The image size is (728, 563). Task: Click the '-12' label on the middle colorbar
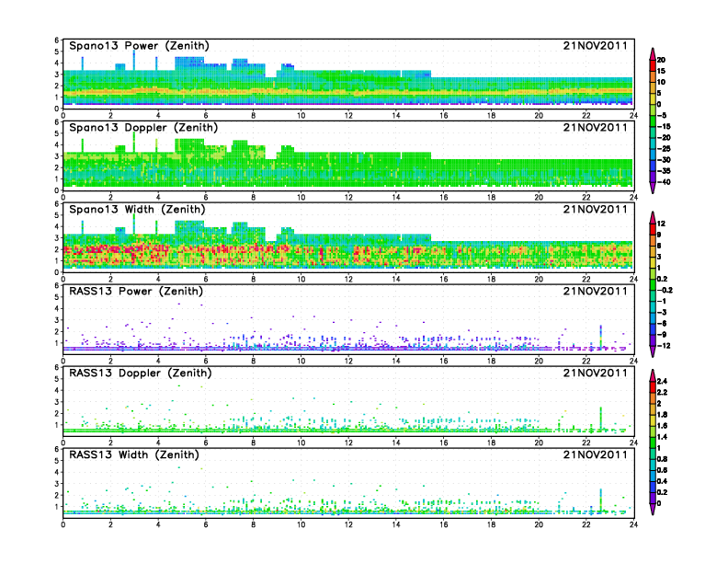[664, 346]
